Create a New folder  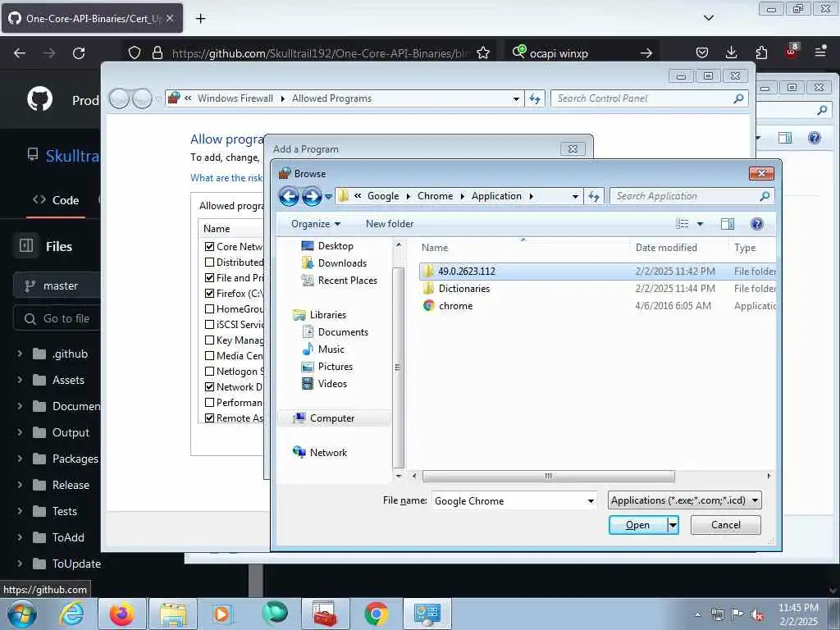[x=390, y=224]
